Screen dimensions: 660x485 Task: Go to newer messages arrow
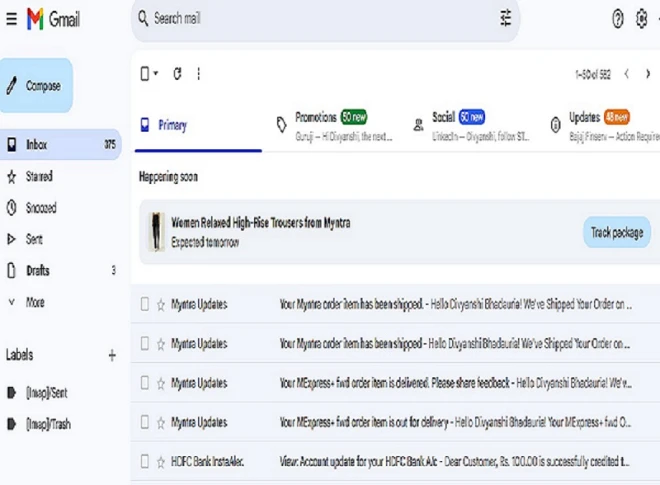pyautogui.click(x=627, y=74)
